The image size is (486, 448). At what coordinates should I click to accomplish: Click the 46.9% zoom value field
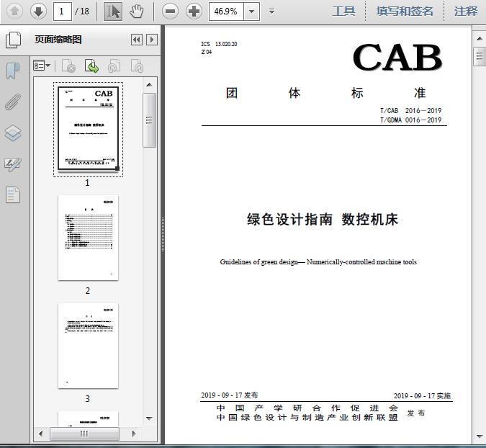click(227, 12)
